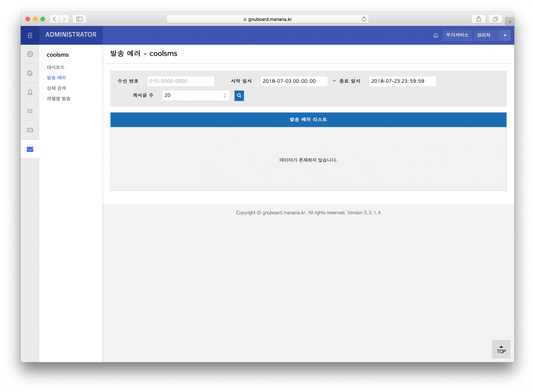Image resolution: width=535 pixels, height=392 pixels.
Task: Click the Safari address bar
Action: [267, 19]
